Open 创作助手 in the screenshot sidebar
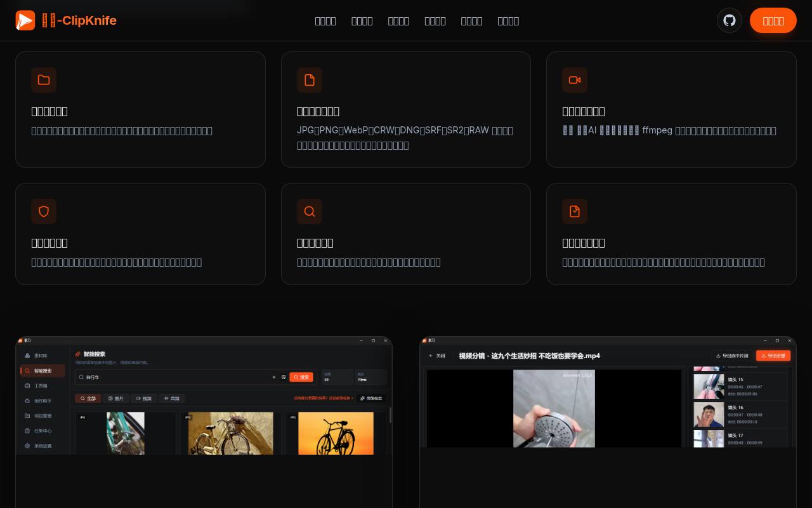 (x=42, y=401)
